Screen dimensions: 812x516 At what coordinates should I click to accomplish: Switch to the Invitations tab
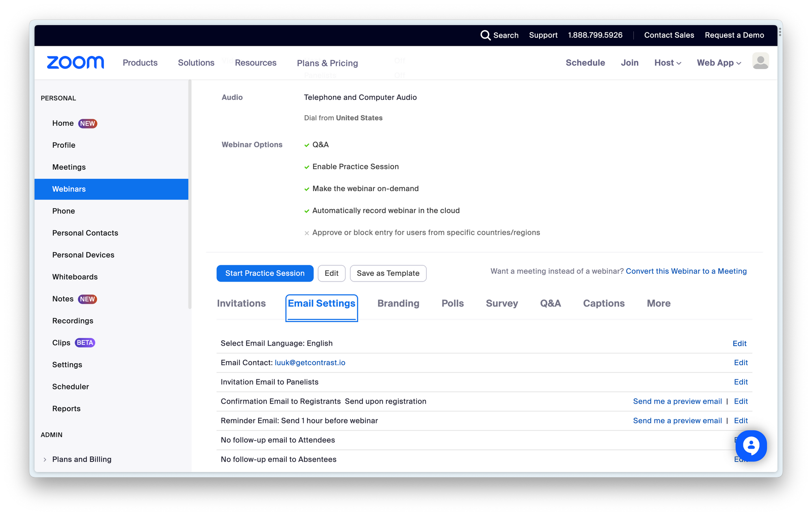coord(241,303)
